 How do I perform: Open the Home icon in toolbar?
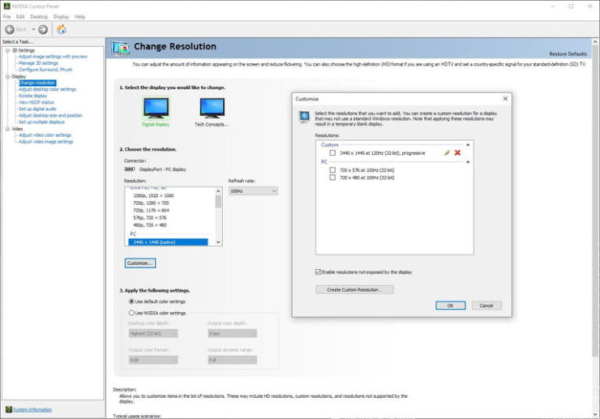tap(61, 29)
